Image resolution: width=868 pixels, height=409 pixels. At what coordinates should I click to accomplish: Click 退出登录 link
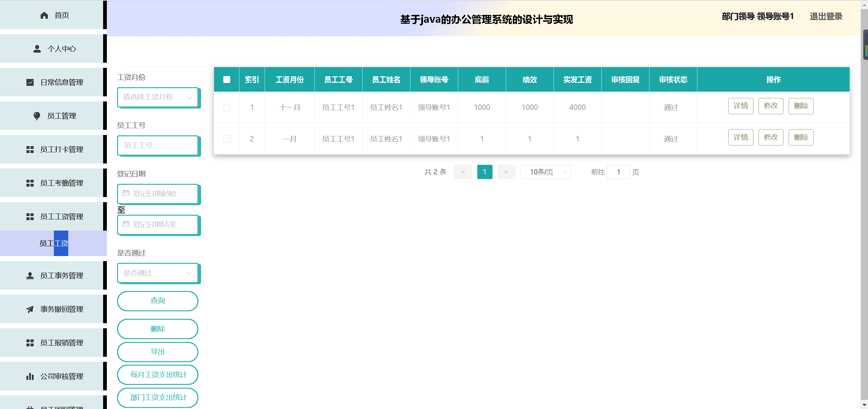[x=826, y=17]
